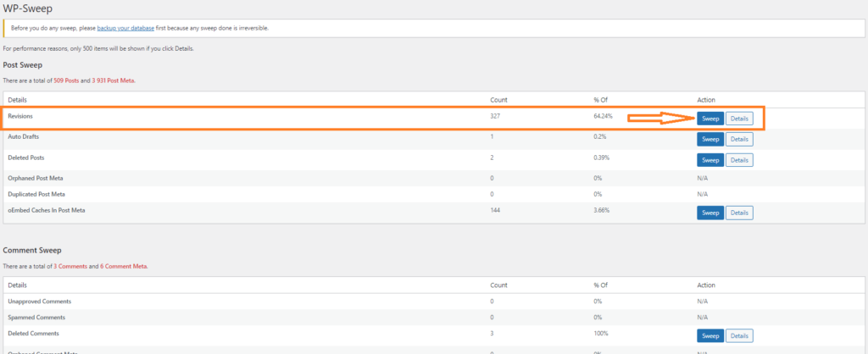This screenshot has height=354, width=868.
Task: View Details of Auto Drafts
Action: 739,140
